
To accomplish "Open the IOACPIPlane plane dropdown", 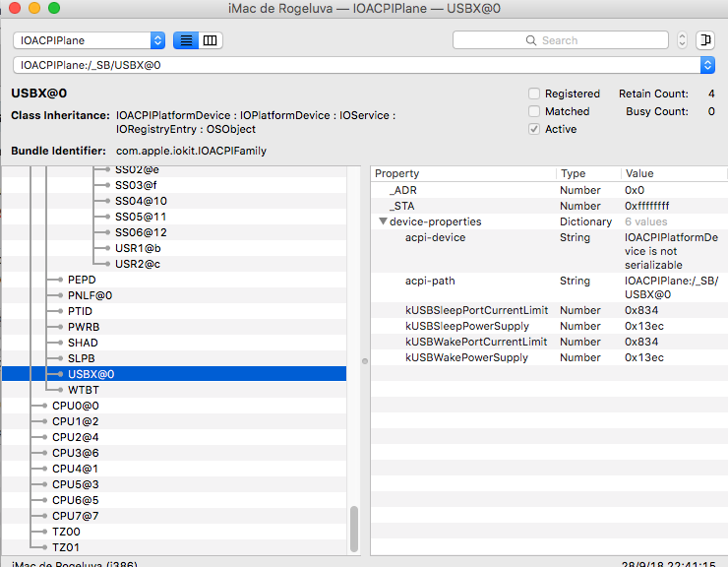I will [90, 40].
